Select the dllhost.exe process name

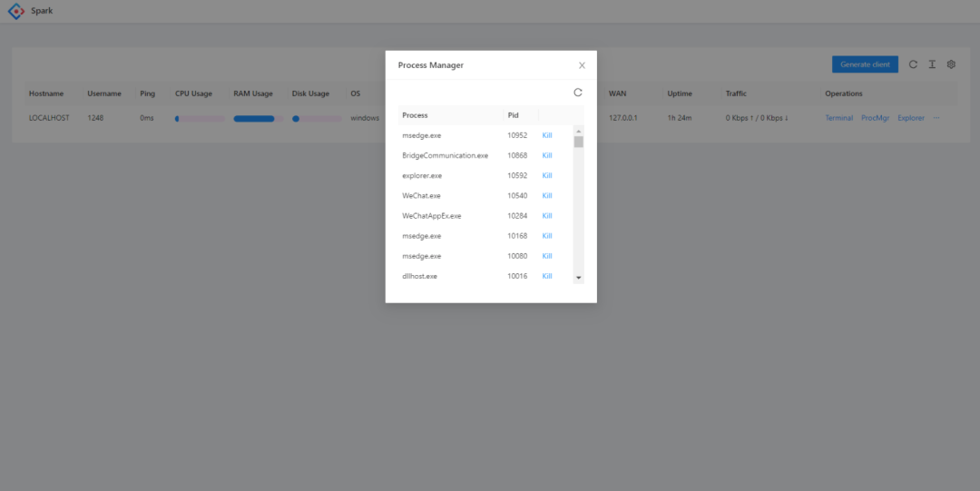point(419,276)
